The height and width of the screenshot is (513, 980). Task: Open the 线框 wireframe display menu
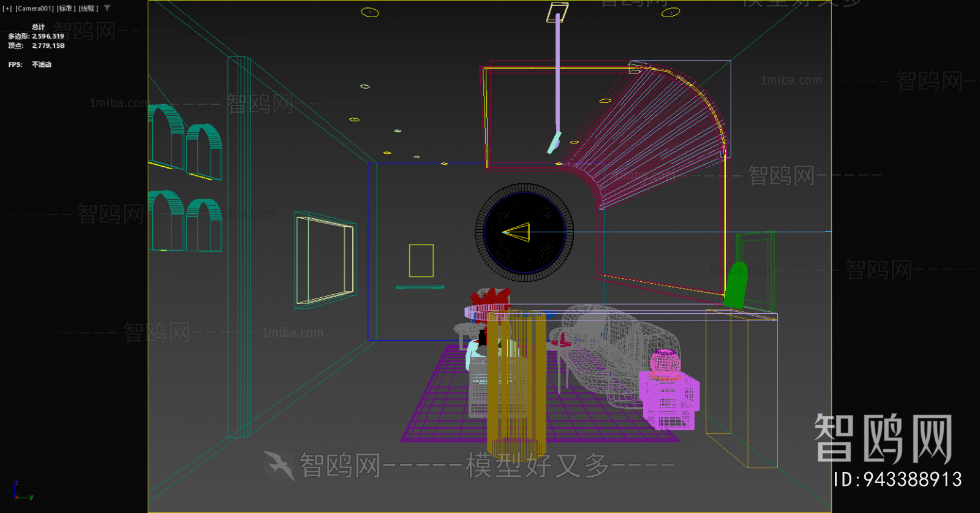point(88,9)
